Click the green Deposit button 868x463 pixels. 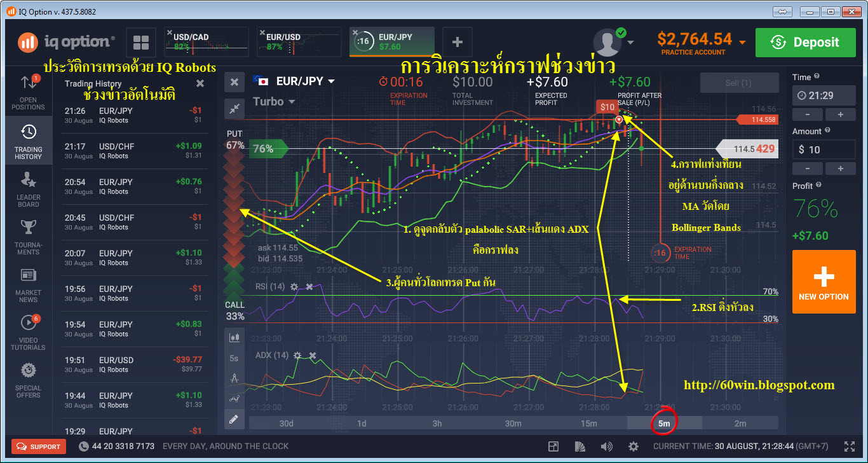click(x=806, y=43)
